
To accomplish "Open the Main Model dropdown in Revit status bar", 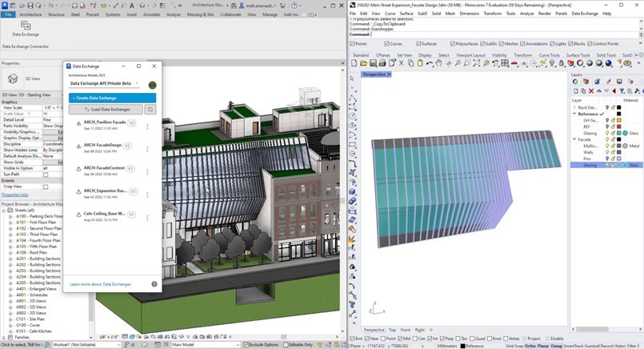I will [x=205, y=344].
